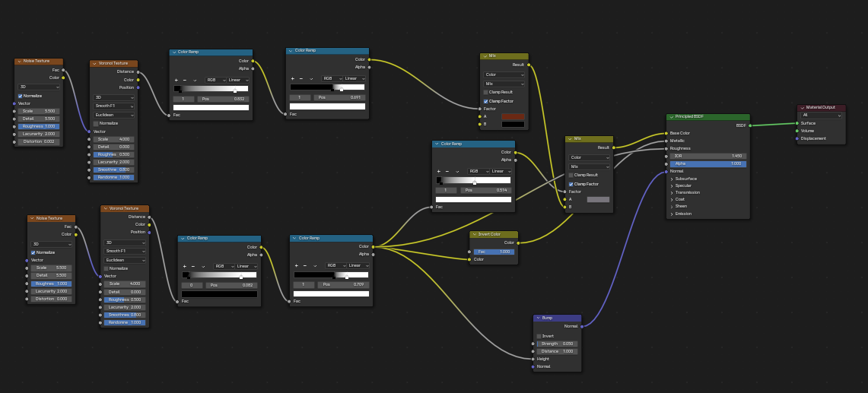
Task: Click the Alpha slider in Principled BSDF
Action: (x=707, y=163)
